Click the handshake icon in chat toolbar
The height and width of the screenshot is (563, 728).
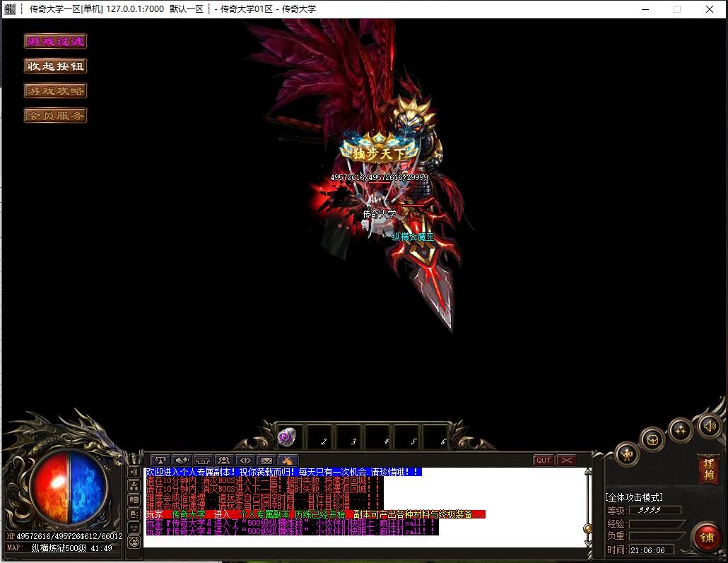click(182, 460)
